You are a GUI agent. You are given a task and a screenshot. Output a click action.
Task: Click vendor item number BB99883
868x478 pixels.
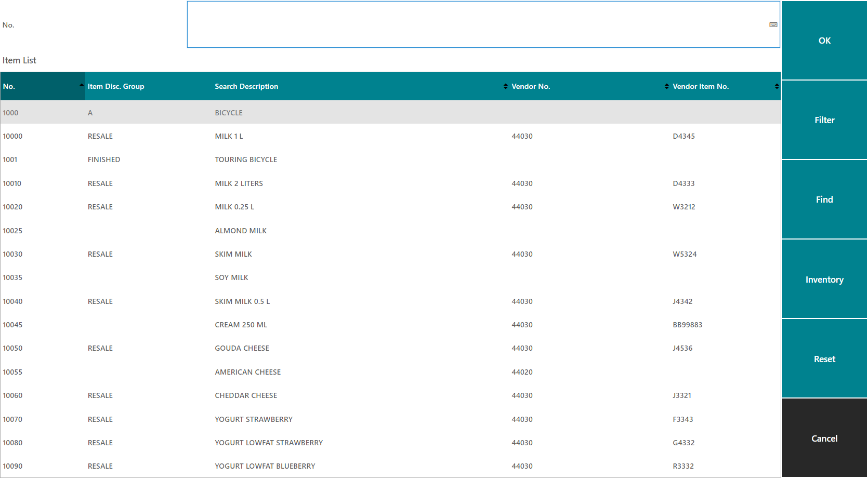(x=687, y=325)
